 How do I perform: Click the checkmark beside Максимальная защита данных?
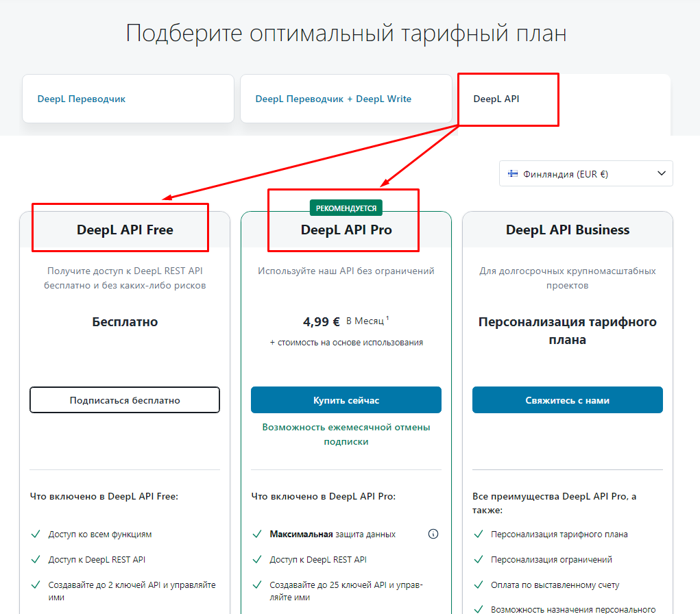pos(258,533)
